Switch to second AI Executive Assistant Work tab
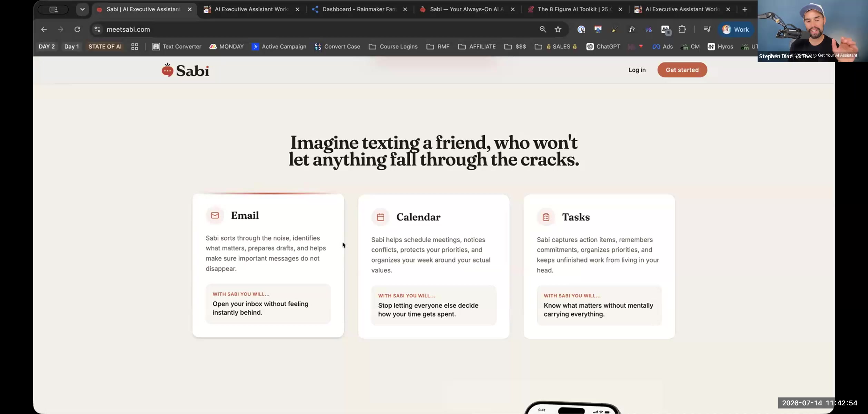Image resolution: width=868 pixels, height=414 pixels. (x=251, y=9)
